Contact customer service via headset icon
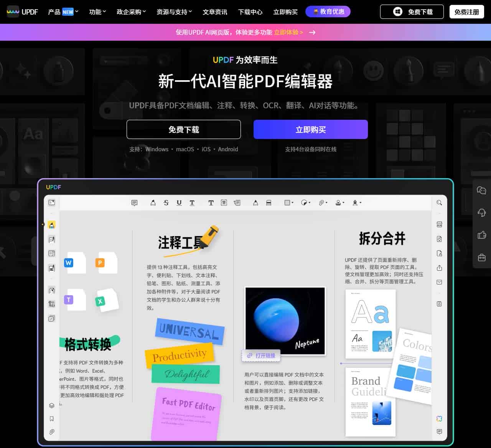Image resolution: width=491 pixels, height=448 pixels. 482,213
